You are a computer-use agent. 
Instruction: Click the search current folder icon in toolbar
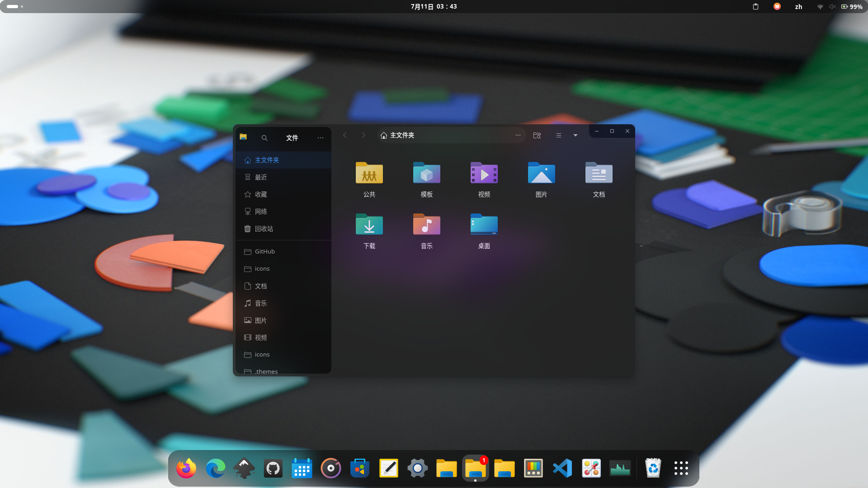tap(537, 135)
